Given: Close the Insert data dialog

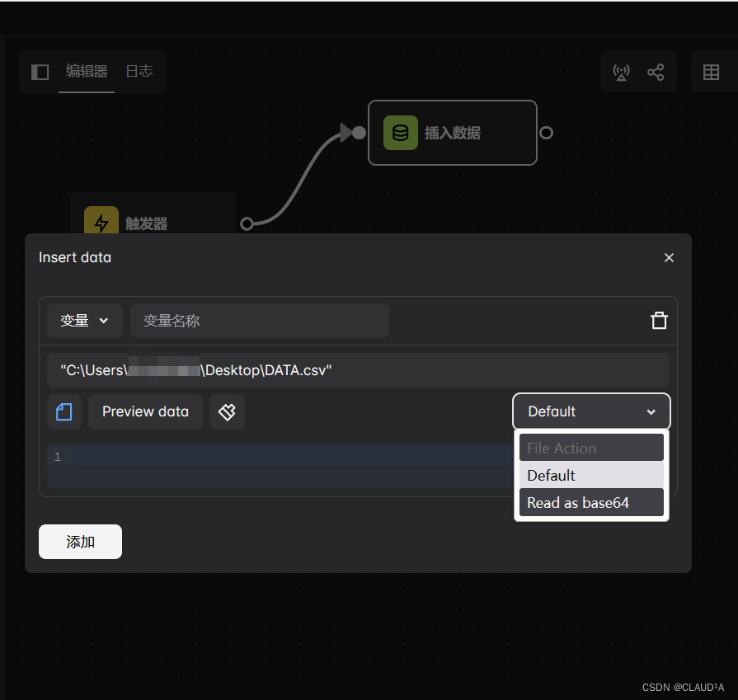Looking at the screenshot, I should 669,258.
